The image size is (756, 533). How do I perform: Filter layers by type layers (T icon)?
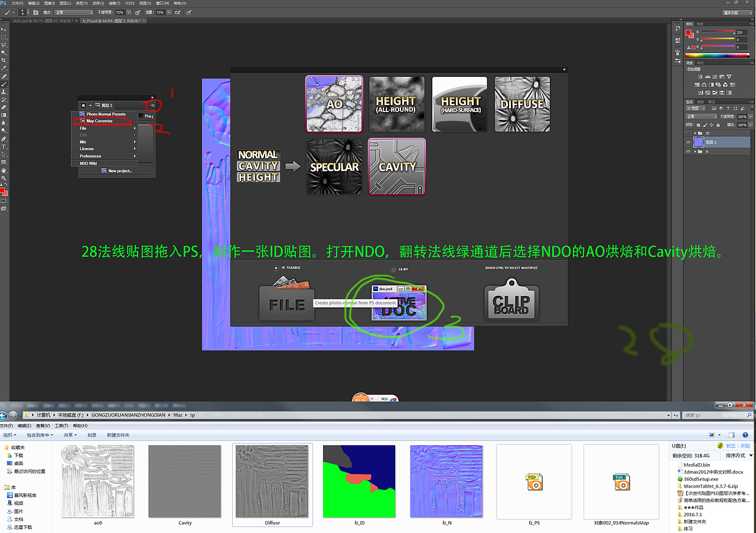click(728, 108)
